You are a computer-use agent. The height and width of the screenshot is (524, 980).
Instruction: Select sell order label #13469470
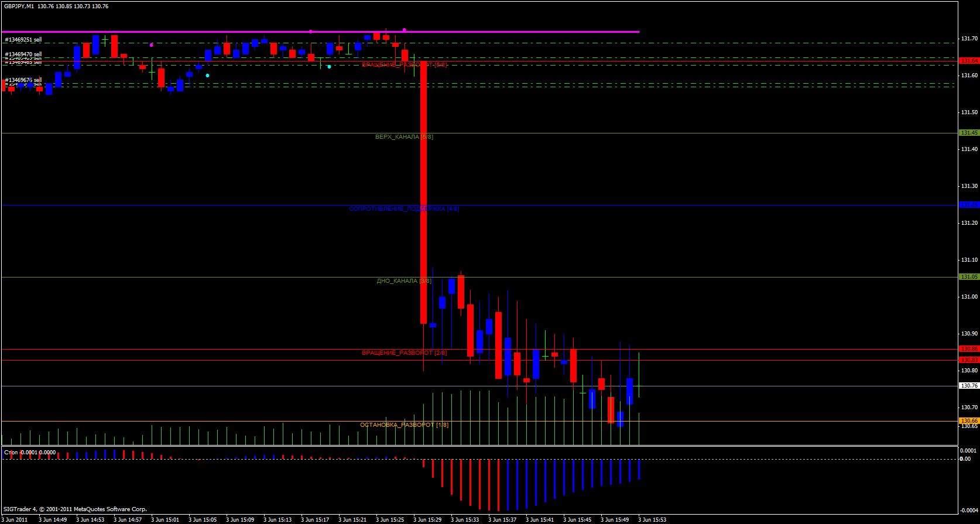[23, 54]
